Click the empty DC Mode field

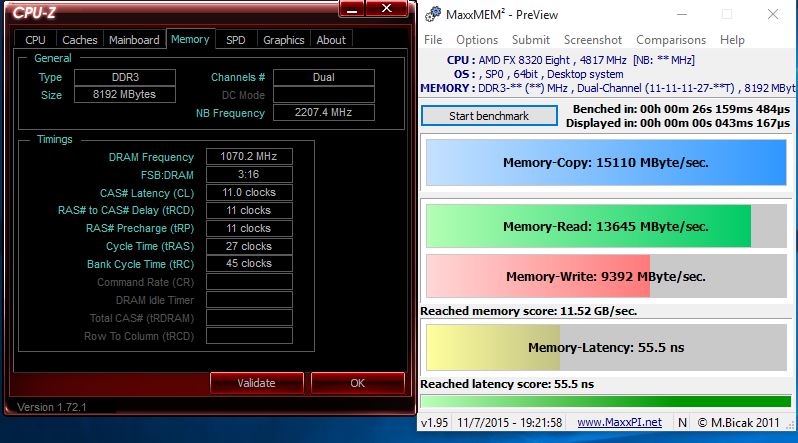(324, 95)
